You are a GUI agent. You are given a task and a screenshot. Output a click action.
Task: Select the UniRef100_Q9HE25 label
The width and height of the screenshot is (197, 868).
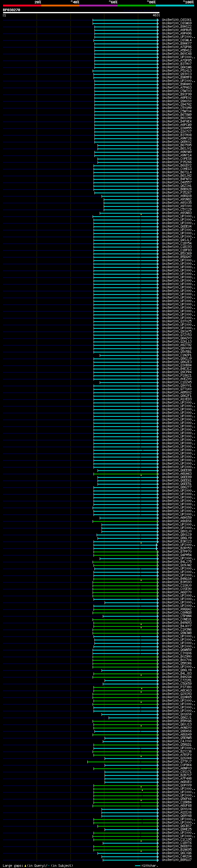(177, 829)
